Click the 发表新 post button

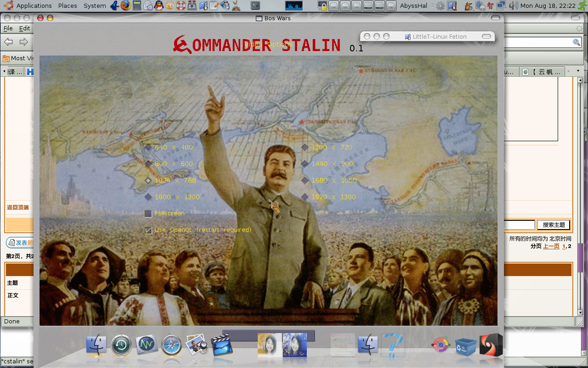pyautogui.click(x=20, y=242)
